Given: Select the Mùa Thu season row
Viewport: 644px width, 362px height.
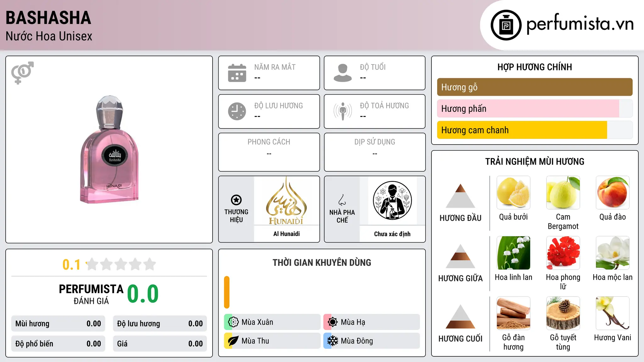Looking at the screenshot, I should (272, 341).
